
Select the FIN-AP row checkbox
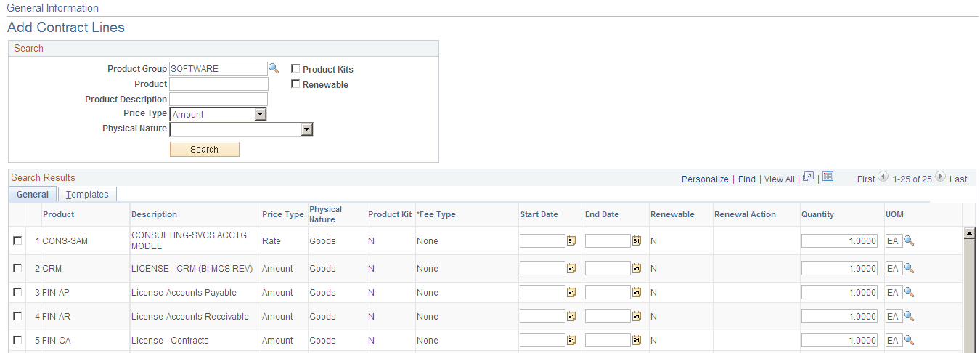click(17, 292)
